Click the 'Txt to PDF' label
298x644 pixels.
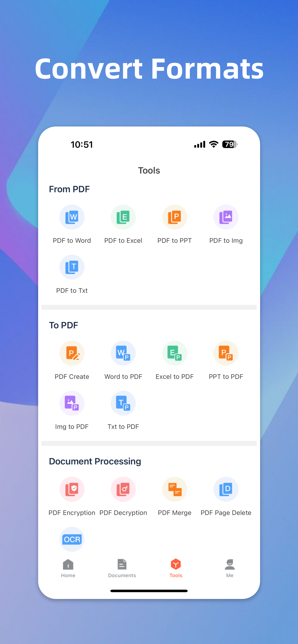(x=123, y=426)
